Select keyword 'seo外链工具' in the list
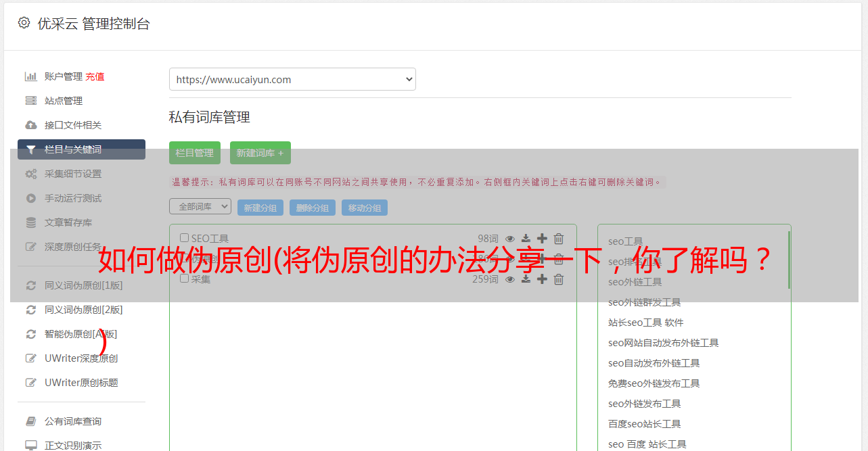The width and height of the screenshot is (868, 451). pos(635,282)
